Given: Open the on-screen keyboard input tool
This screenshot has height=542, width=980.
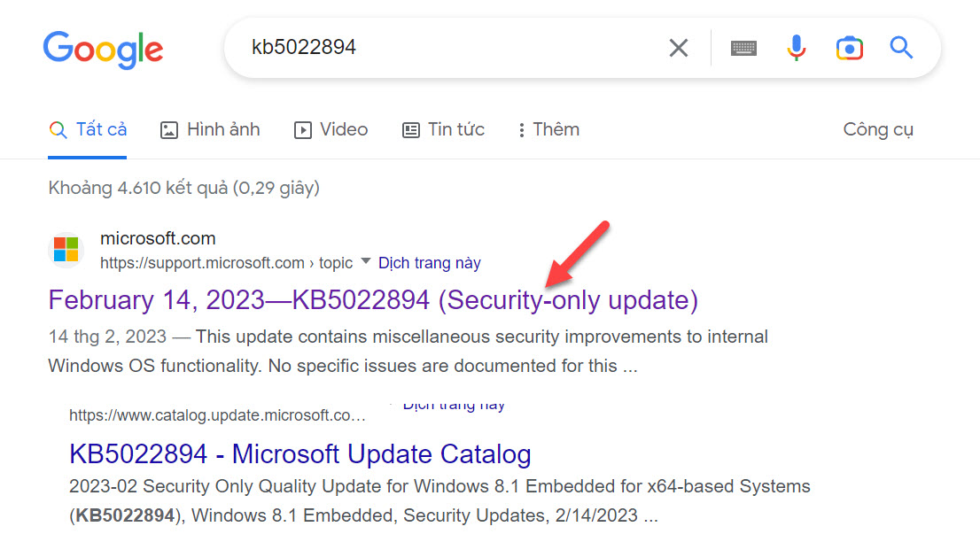Looking at the screenshot, I should pyautogui.click(x=744, y=48).
